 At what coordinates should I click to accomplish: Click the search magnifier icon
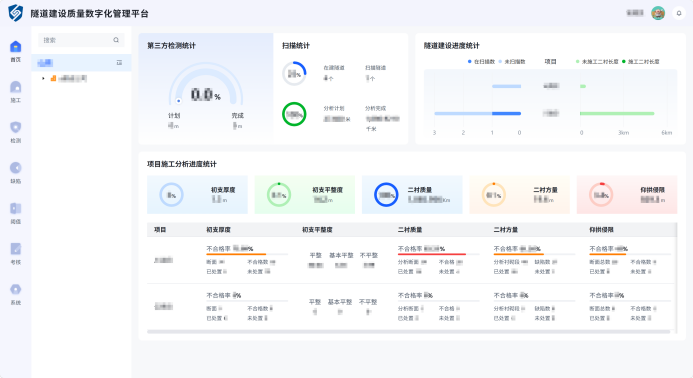(116, 40)
